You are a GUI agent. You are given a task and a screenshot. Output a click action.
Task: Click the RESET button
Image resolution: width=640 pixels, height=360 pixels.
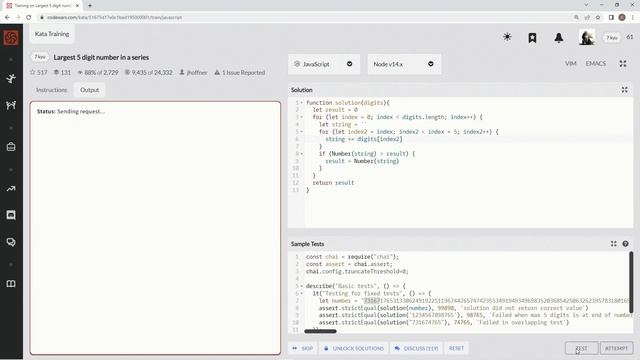click(456, 348)
